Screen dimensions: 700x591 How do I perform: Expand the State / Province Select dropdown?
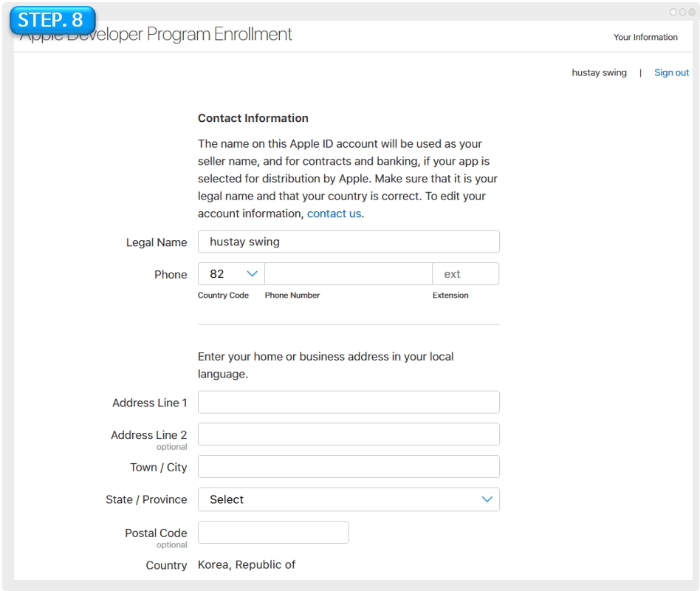coord(348,499)
